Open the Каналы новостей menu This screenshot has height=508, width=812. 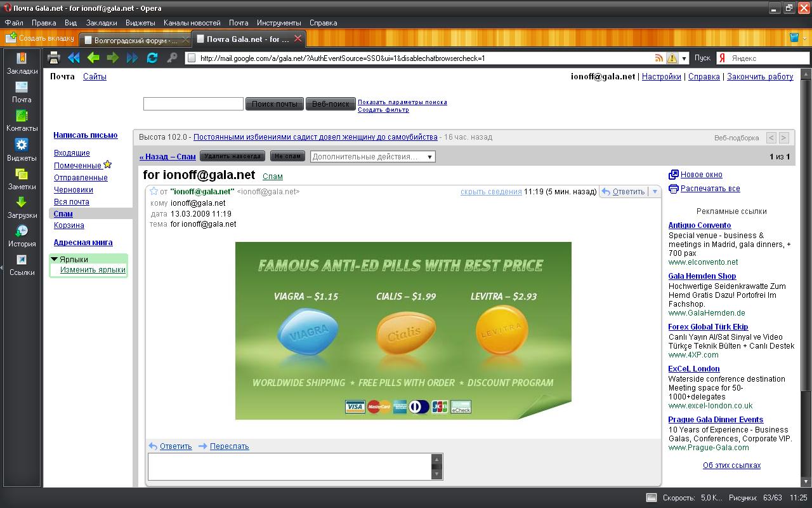[192, 23]
